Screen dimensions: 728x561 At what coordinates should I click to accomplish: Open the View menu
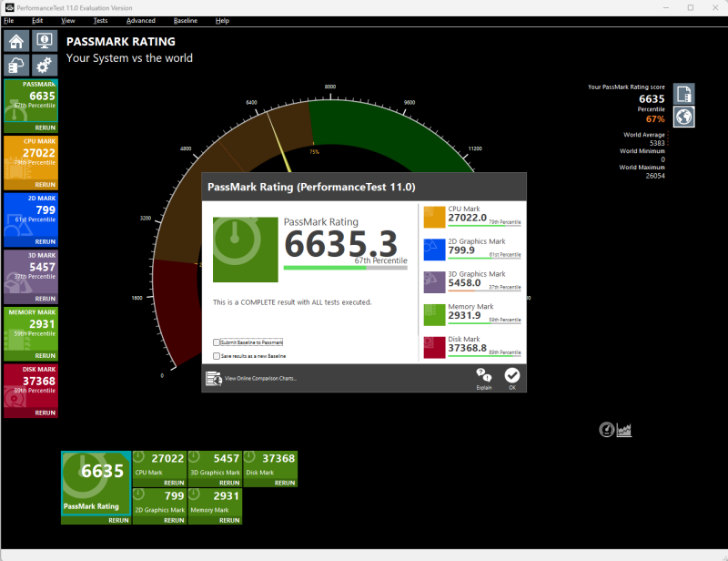(67, 20)
